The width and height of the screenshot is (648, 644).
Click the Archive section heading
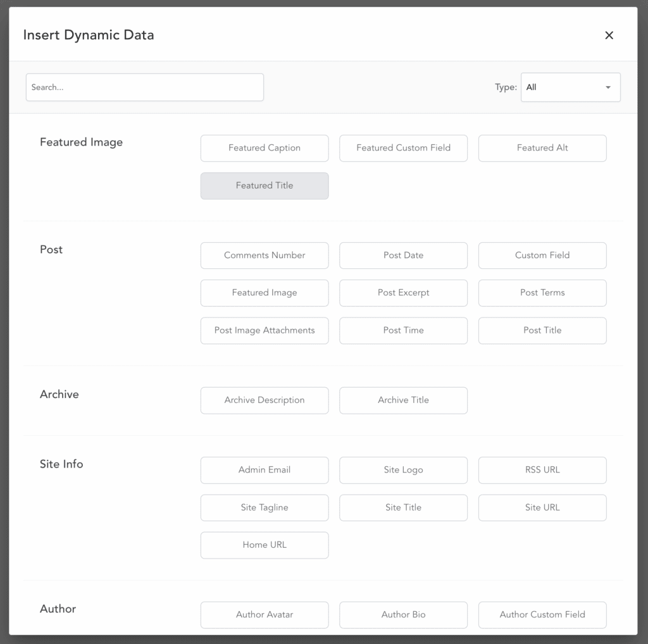(59, 394)
